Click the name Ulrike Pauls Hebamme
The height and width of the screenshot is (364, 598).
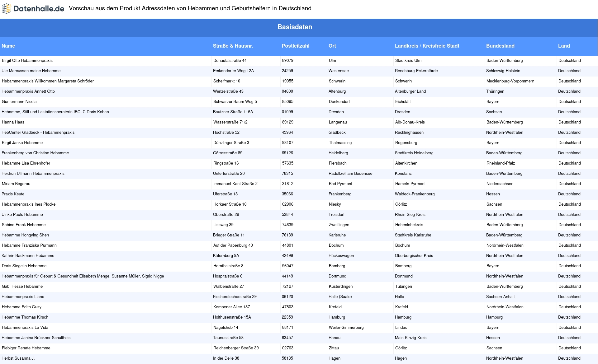pos(22,215)
